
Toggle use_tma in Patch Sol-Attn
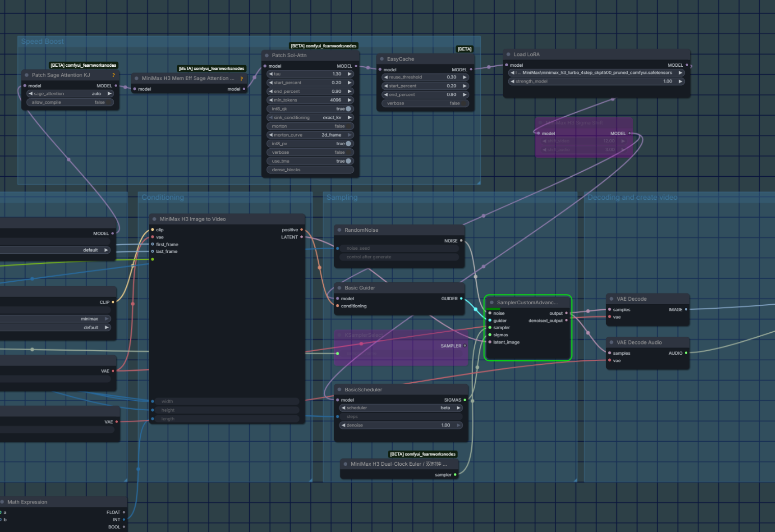pos(309,161)
